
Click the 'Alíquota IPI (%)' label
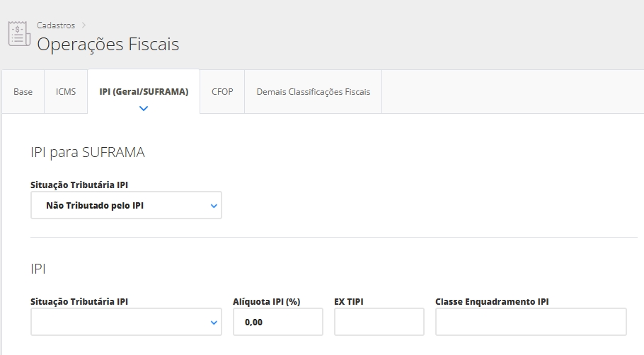[x=267, y=301]
